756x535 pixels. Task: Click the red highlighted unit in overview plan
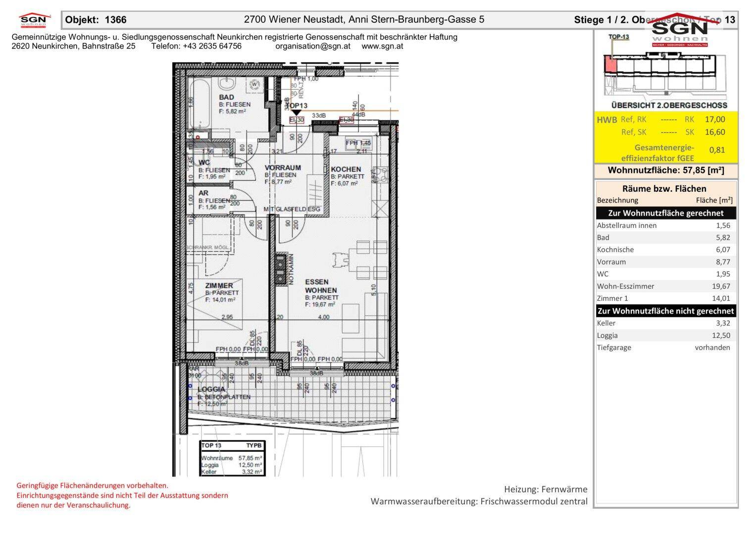click(610, 64)
